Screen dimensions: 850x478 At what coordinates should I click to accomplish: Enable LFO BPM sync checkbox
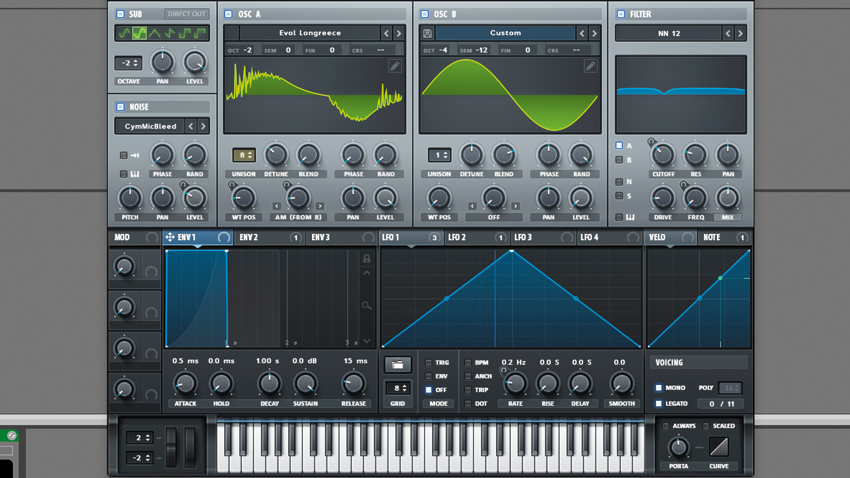coord(468,363)
